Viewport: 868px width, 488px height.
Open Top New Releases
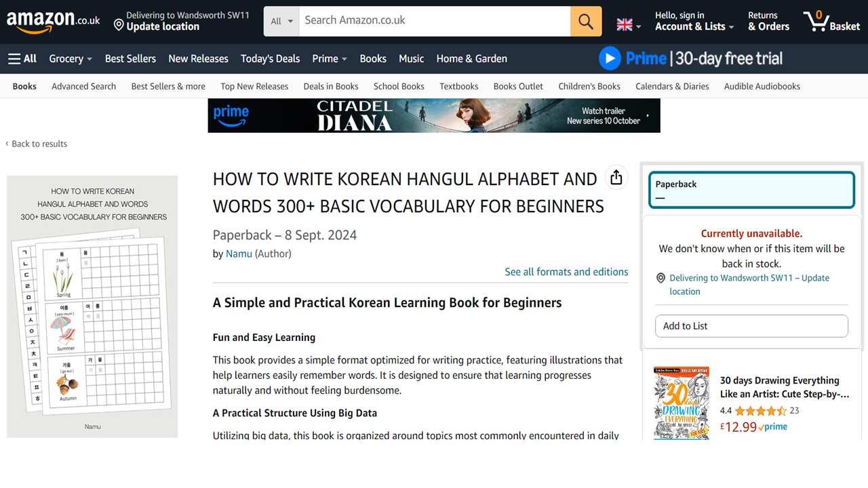click(254, 86)
